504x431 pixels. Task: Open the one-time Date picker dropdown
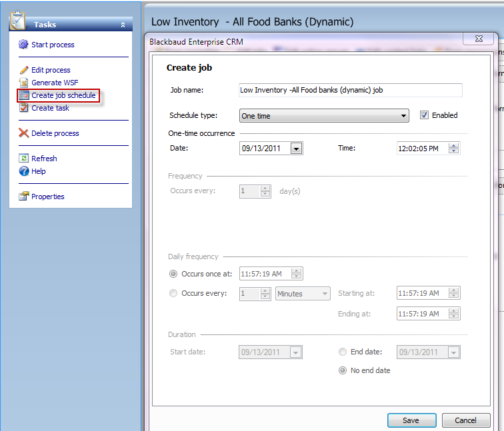pos(297,149)
